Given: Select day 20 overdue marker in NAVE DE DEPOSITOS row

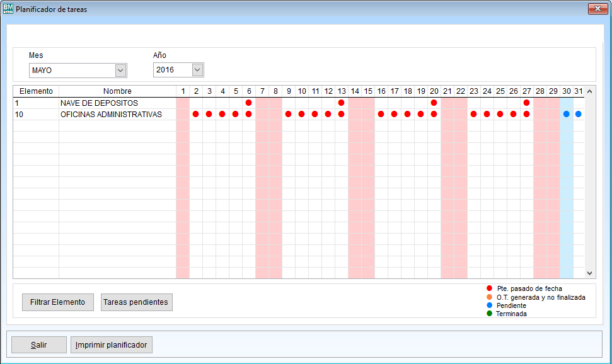Looking at the screenshot, I should (434, 103).
